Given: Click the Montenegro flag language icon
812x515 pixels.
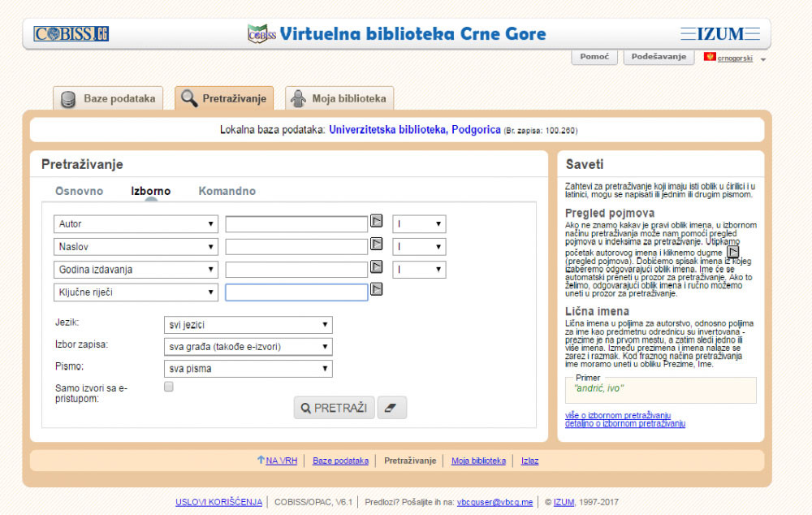Looking at the screenshot, I should coord(710,58).
